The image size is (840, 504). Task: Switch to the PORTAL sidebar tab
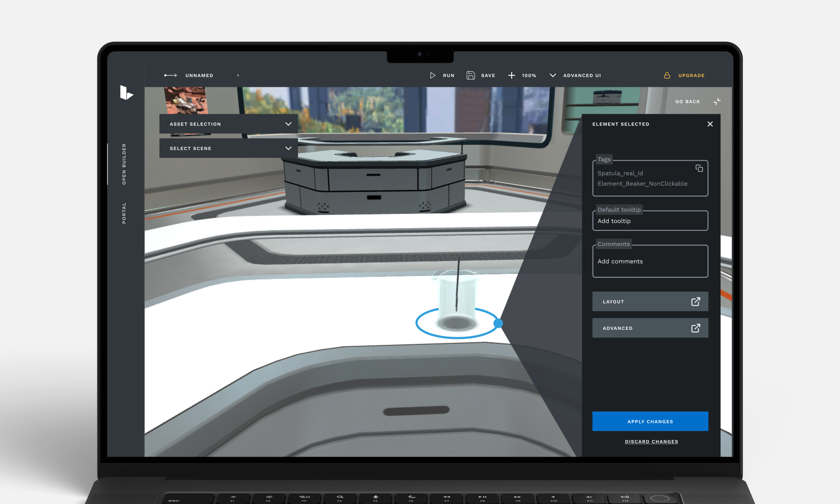[x=124, y=213]
